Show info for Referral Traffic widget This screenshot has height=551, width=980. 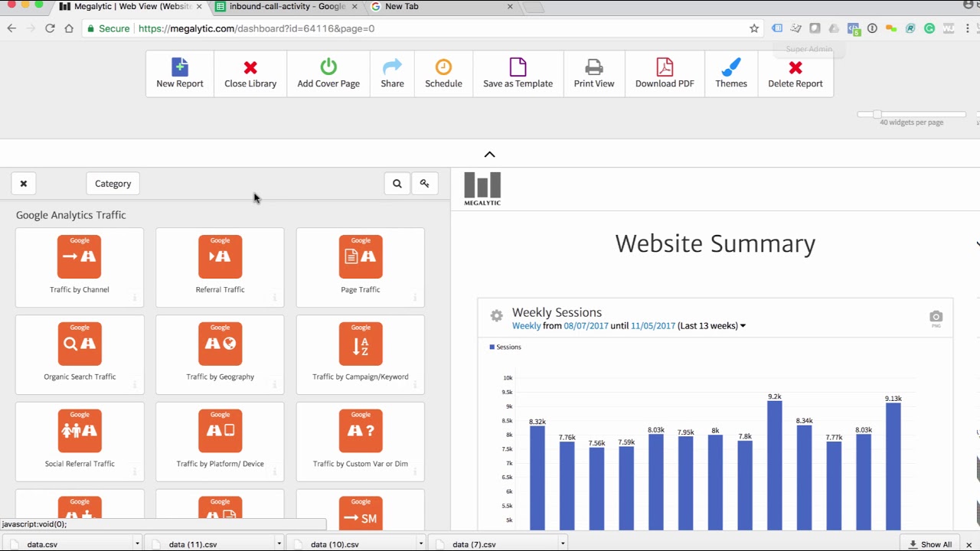click(x=275, y=298)
